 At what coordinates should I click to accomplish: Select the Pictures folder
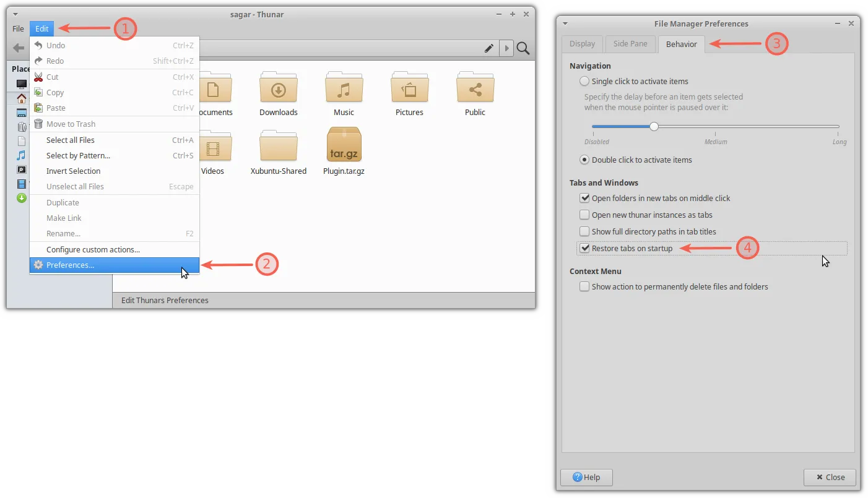[x=409, y=88]
